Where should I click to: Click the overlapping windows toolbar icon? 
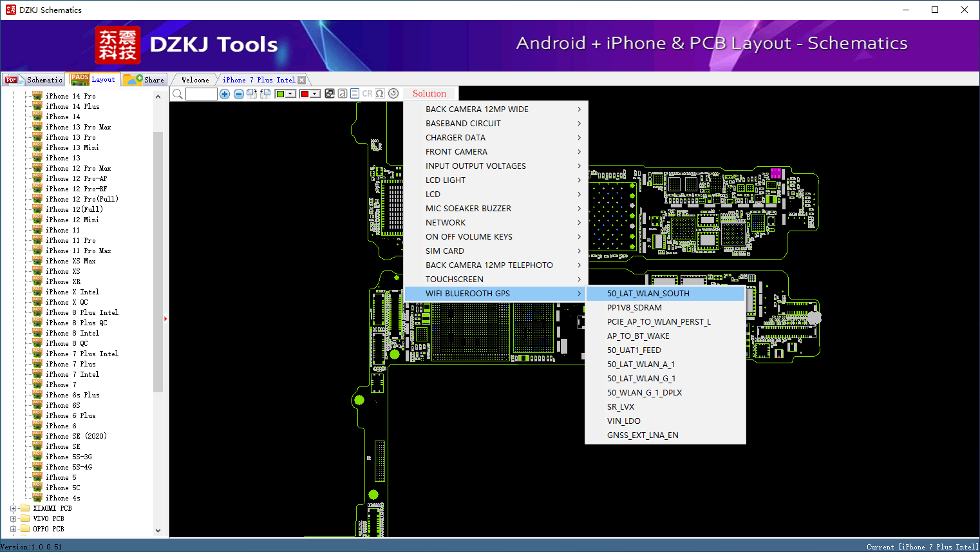point(330,93)
